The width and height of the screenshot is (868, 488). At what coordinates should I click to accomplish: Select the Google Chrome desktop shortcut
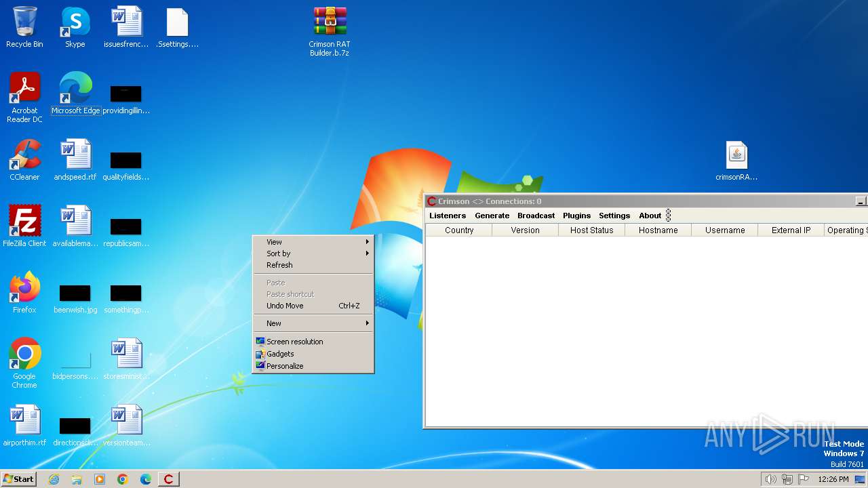tap(24, 363)
